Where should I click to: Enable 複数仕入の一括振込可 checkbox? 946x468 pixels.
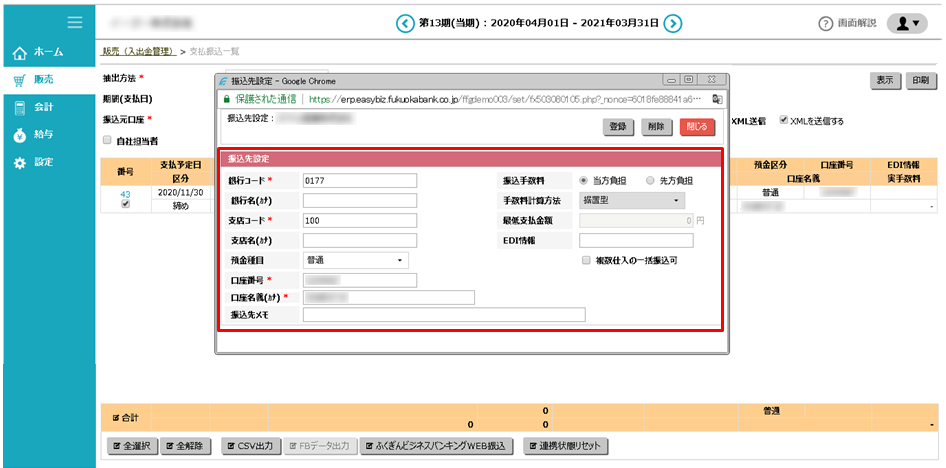click(586, 260)
